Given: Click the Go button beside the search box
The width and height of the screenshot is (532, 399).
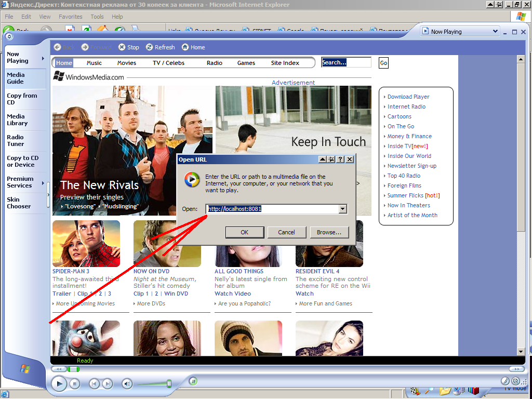Looking at the screenshot, I should click(383, 63).
